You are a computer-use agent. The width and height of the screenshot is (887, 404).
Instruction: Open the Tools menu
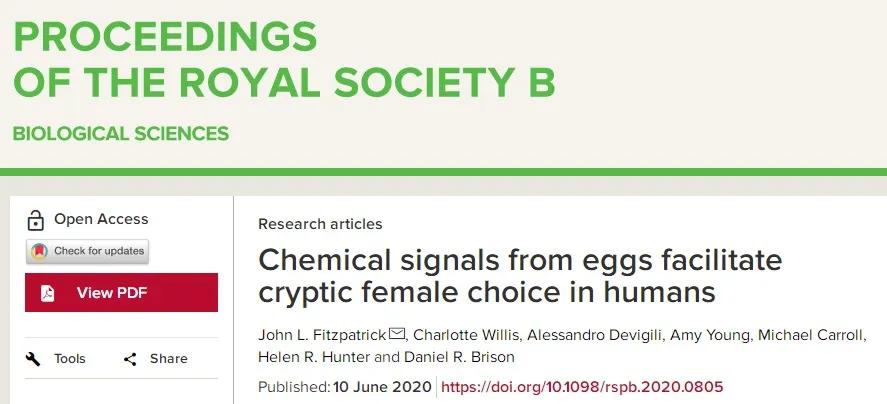(x=69, y=359)
